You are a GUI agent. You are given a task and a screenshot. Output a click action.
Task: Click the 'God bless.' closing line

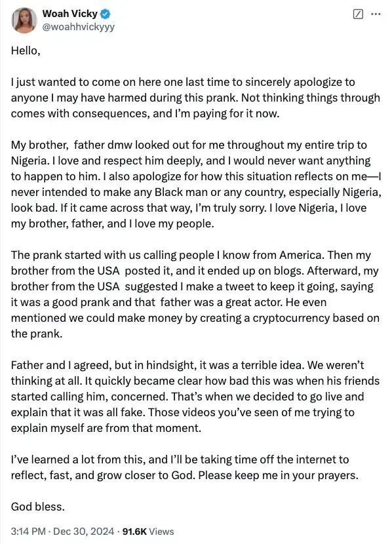[38, 507]
